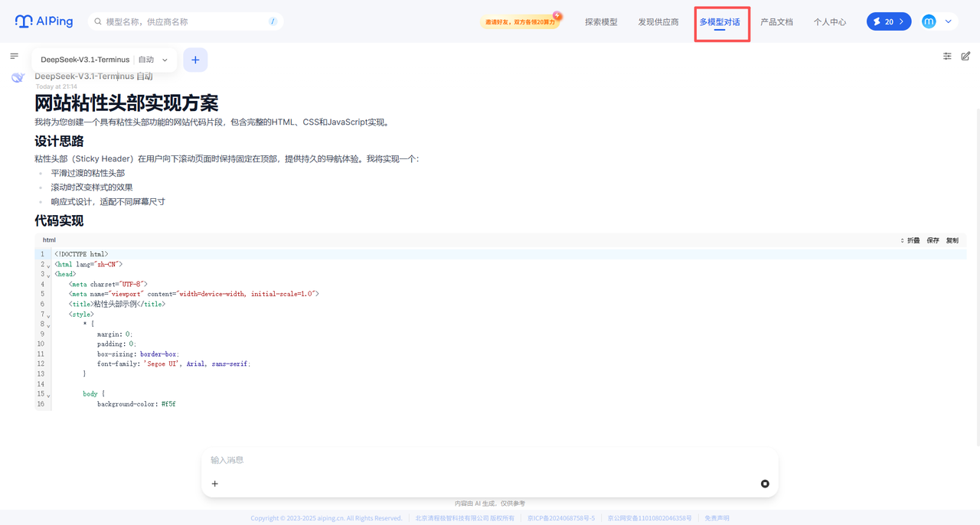This screenshot has width=980, height=525.
Task: Collapse code fold arrow on line 8
Action: [48, 326]
